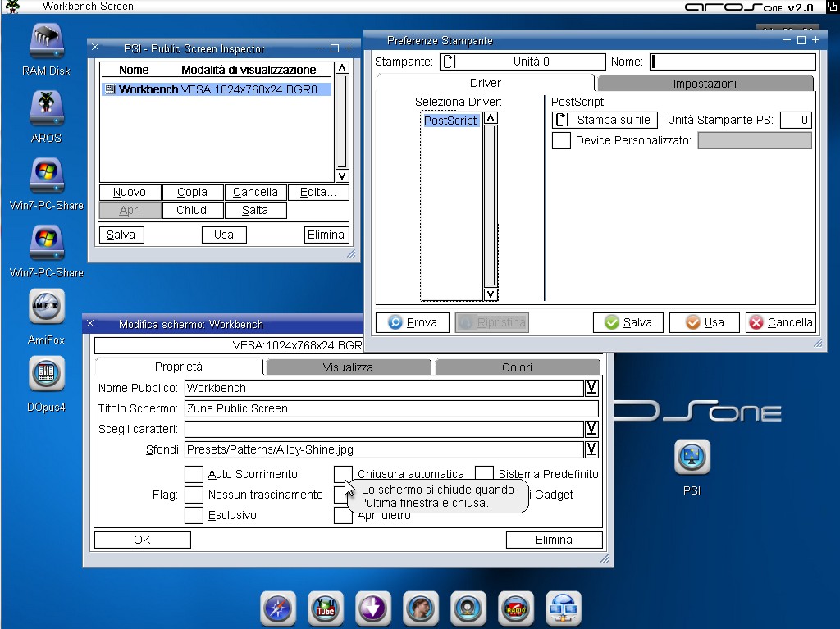Open the PSI desktop icon

[692, 458]
